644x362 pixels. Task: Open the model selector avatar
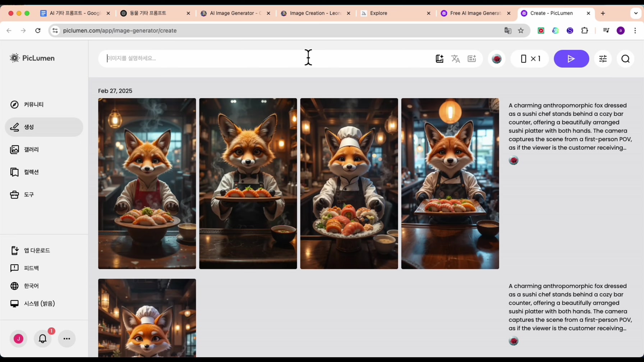[x=497, y=59]
